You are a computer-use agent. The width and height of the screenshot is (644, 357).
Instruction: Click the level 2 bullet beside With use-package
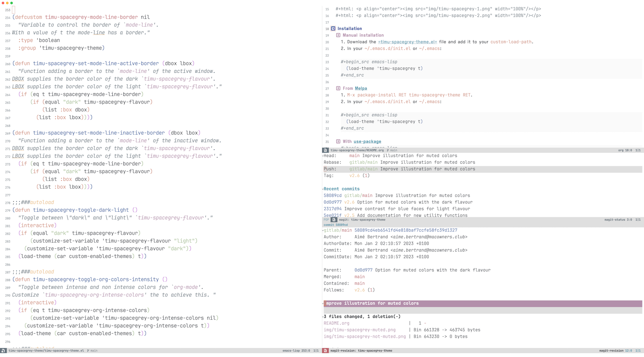(338, 141)
